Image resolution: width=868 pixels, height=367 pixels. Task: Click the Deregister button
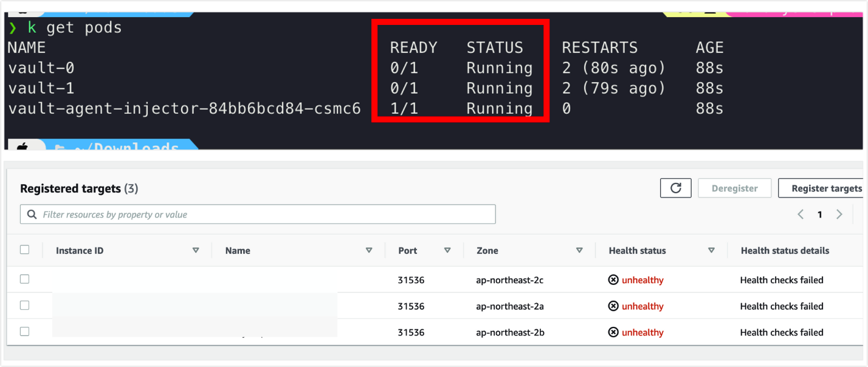point(735,188)
